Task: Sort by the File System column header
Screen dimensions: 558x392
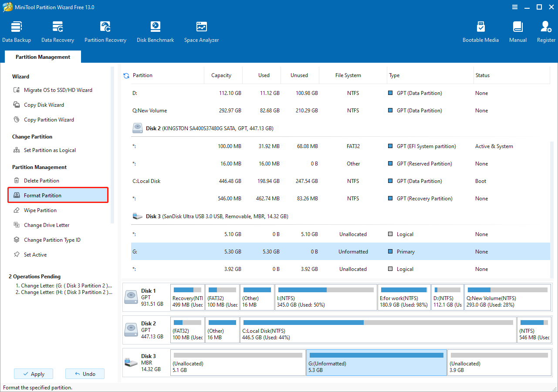Action: coord(348,75)
